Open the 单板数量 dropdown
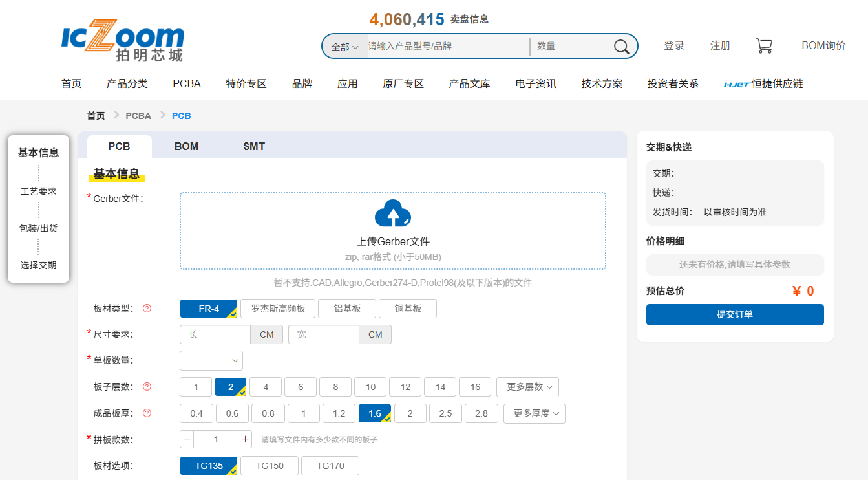This screenshot has height=480, width=868. 211,360
